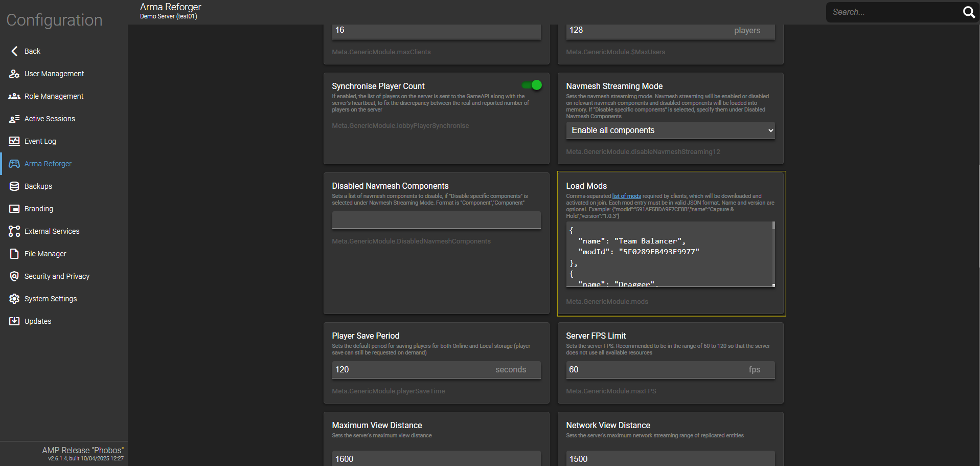Open Event Log menu item
Viewport: 980px width, 466px height.
coord(64,141)
